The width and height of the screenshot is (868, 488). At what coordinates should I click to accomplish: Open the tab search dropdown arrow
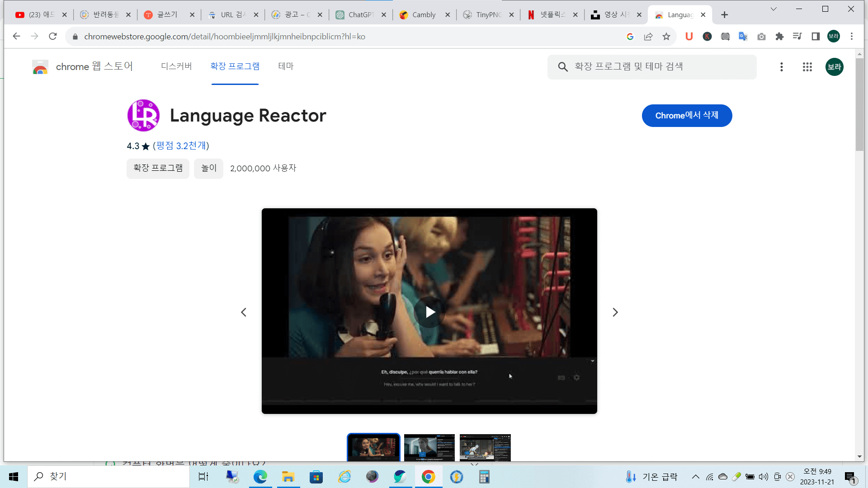(x=774, y=9)
